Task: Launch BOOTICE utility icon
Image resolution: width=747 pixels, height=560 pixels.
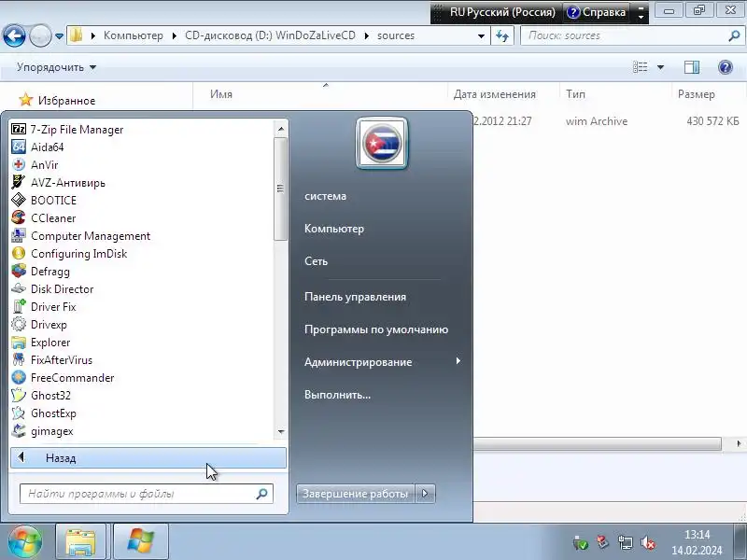Action: click(19, 200)
